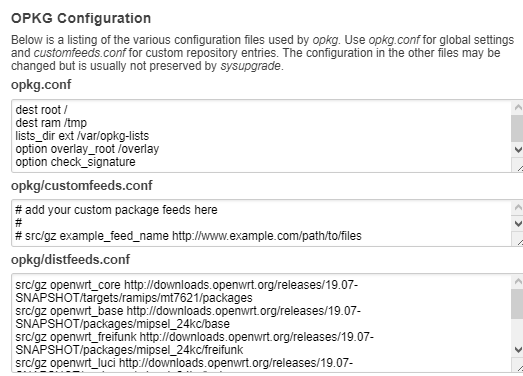523x376 pixels.
Task: Click the down arrow on distfeeds.conf scrollbar
Action: pyautogui.click(x=517, y=349)
